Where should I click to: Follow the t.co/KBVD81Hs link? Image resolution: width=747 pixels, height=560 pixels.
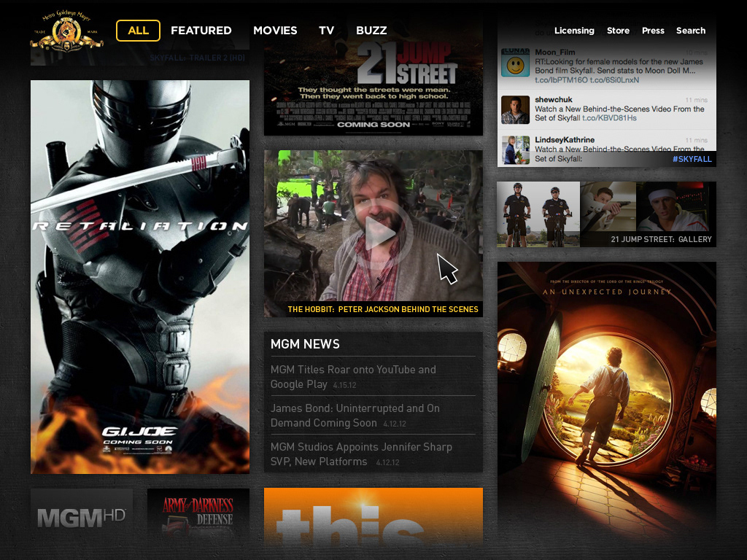pyautogui.click(x=609, y=118)
